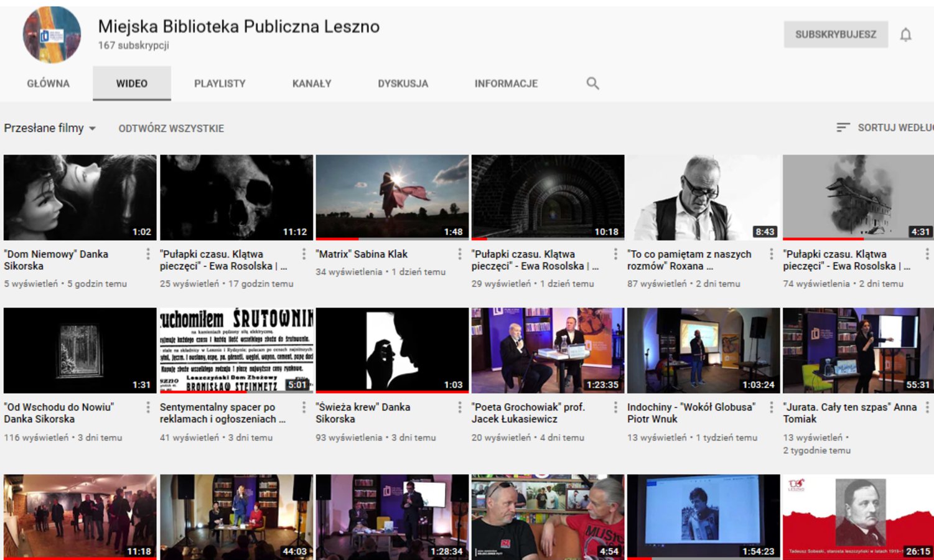
Task: Expand the "Przesłane filmy" dropdown
Action: coord(50,128)
